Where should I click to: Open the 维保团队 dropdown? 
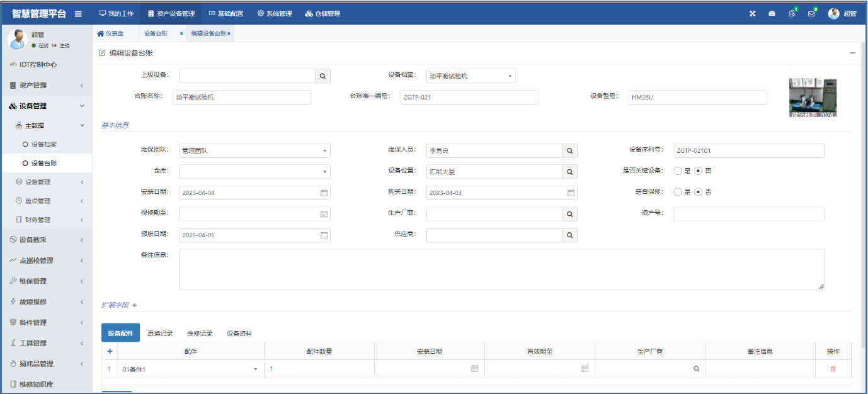[x=254, y=151]
